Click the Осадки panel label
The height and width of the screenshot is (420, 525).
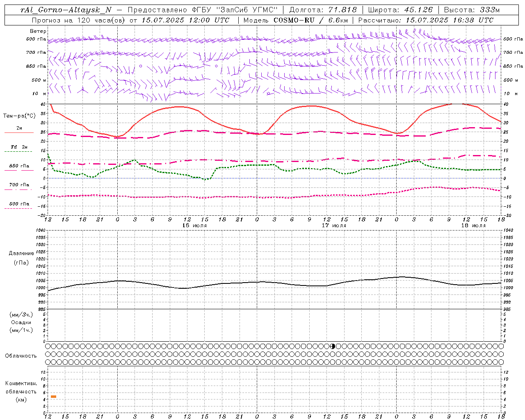pos(21,322)
